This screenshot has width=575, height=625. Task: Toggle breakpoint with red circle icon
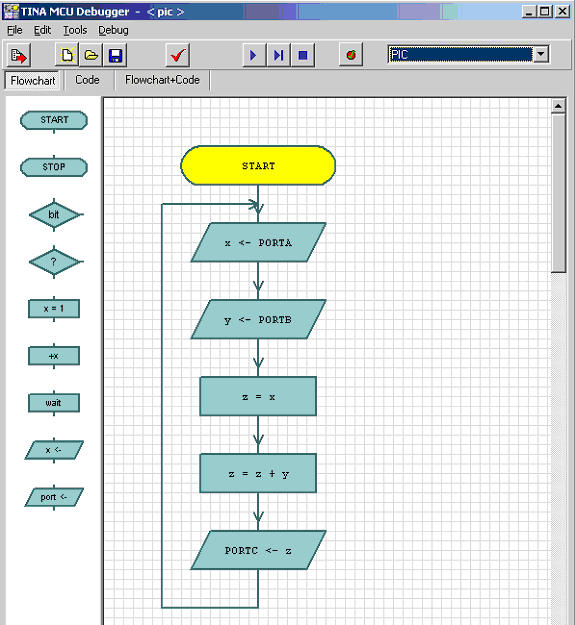click(x=351, y=55)
